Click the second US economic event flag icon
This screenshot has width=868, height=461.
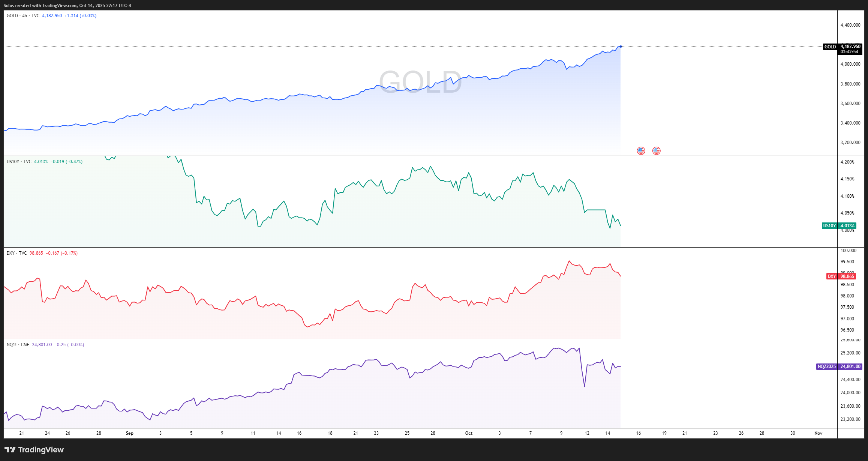pyautogui.click(x=656, y=151)
